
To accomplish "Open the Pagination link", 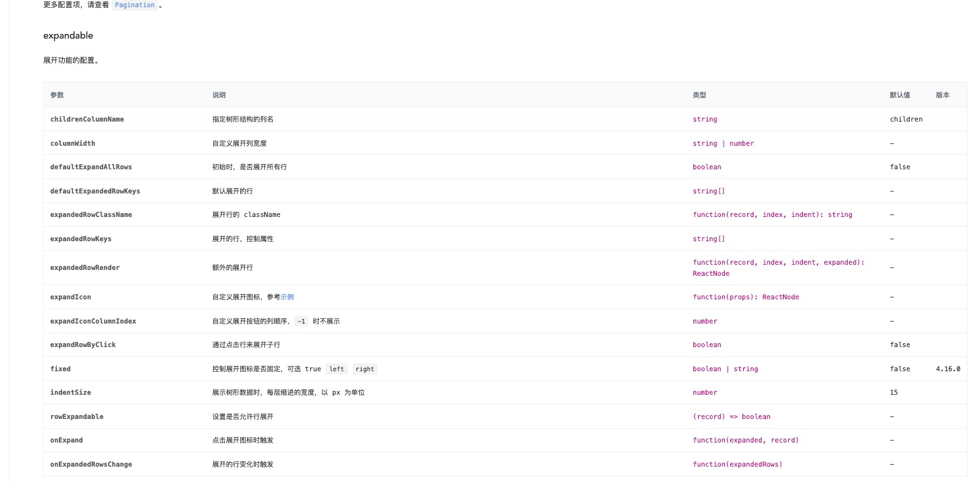I will pos(135,5).
